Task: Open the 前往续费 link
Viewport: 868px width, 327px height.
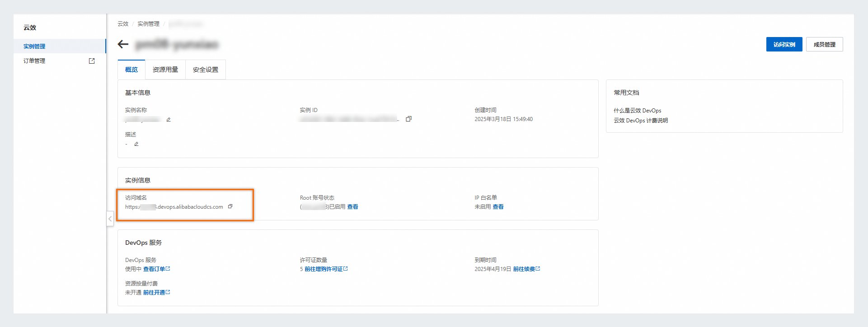Action: pyautogui.click(x=526, y=269)
